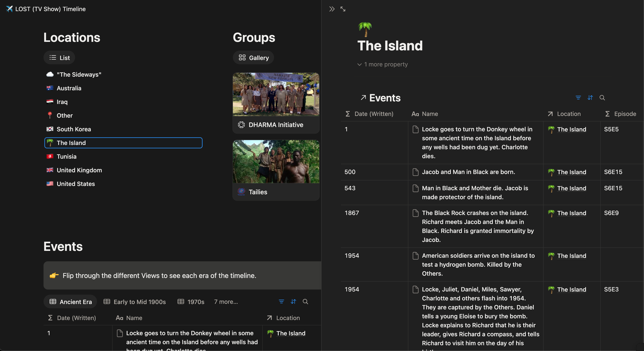This screenshot has width=644, height=351.
Task: Open the 7 more… views dropdown
Action: [226, 302]
